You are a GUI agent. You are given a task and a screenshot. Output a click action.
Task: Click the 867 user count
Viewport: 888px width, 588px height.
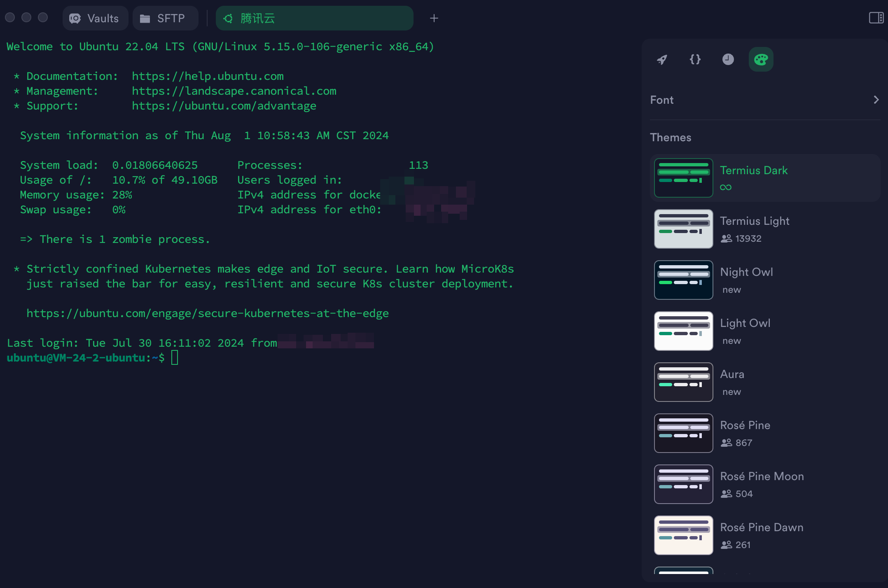(744, 443)
